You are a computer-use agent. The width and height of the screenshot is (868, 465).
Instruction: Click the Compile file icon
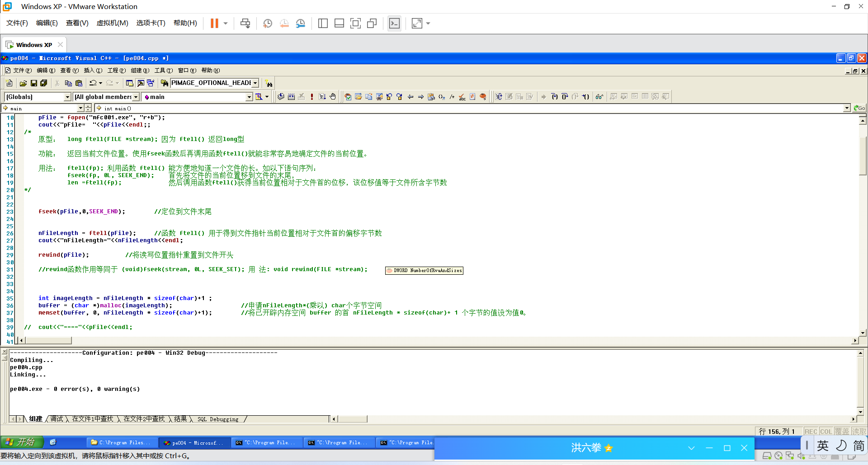point(281,97)
